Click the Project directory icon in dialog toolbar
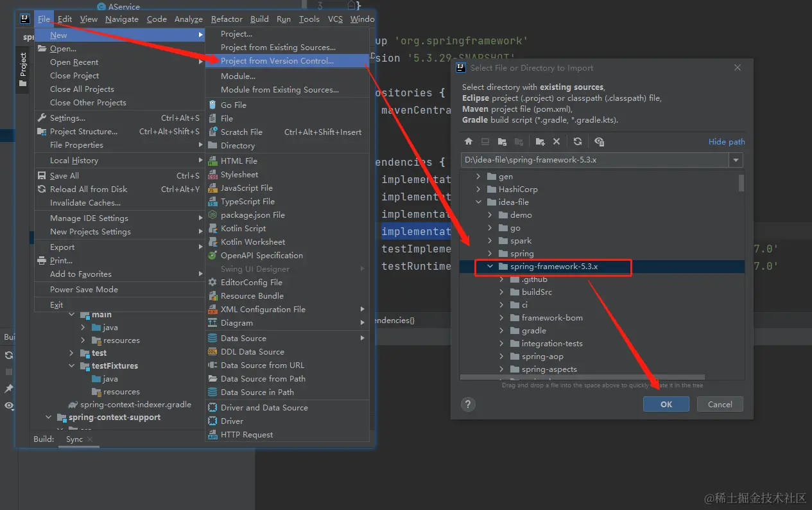The height and width of the screenshot is (510, 812). pos(502,141)
